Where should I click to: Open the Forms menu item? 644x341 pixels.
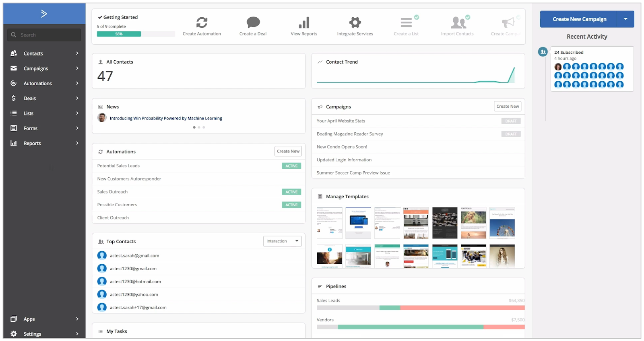31,128
